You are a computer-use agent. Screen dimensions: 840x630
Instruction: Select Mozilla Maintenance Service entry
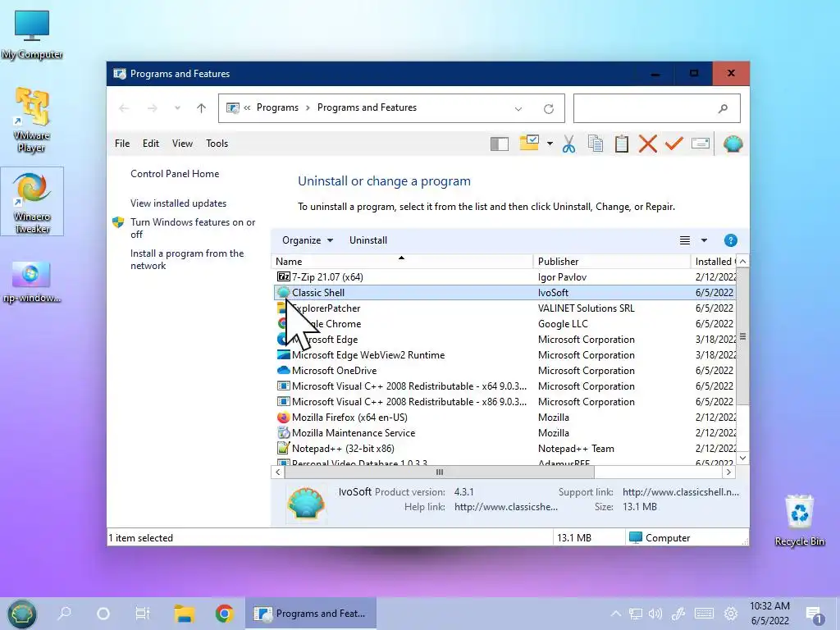504,432
